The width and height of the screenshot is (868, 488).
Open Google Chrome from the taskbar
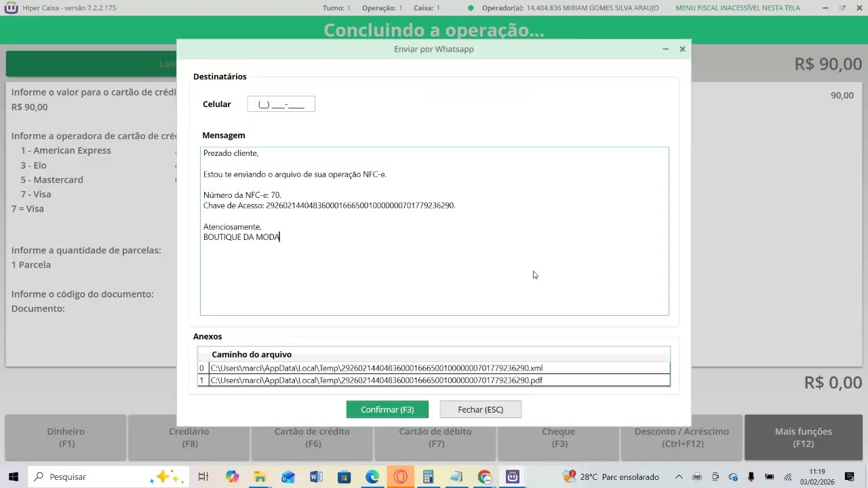(x=484, y=476)
